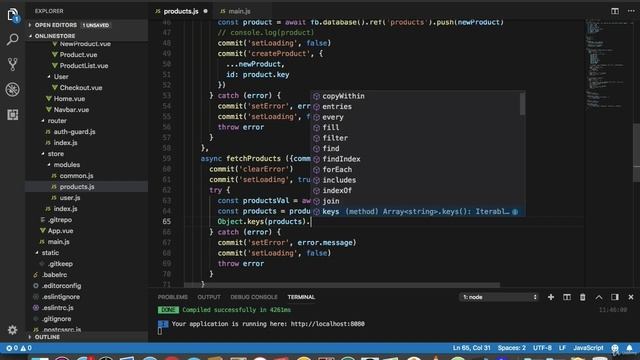The image size is (640, 360).
Task: Click the feedback smiley in status bar
Action: click(615, 348)
